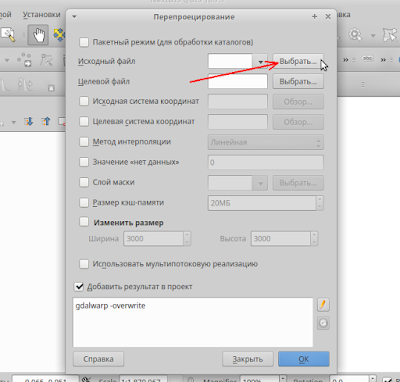Click the node tool icon in QGIS toolbar
The height and width of the screenshot is (382, 400).
click(x=46, y=60)
